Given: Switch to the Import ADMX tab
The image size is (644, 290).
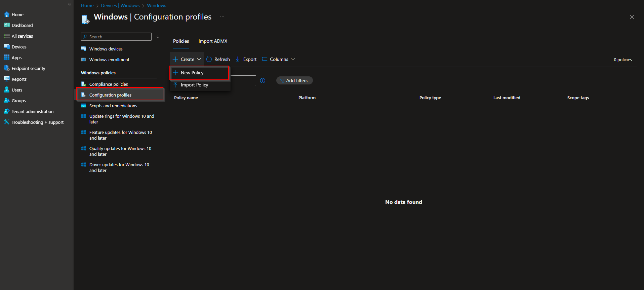Looking at the screenshot, I should click(x=213, y=41).
